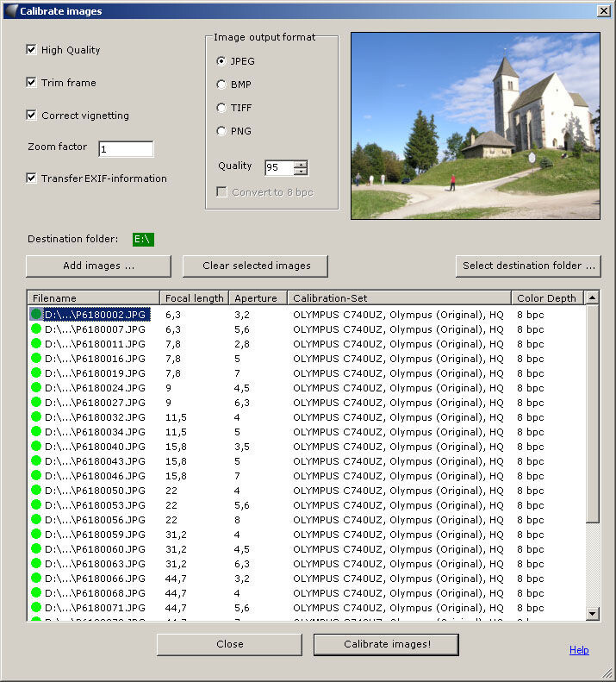Choose PNG output format
616x682 pixels.
[221, 131]
